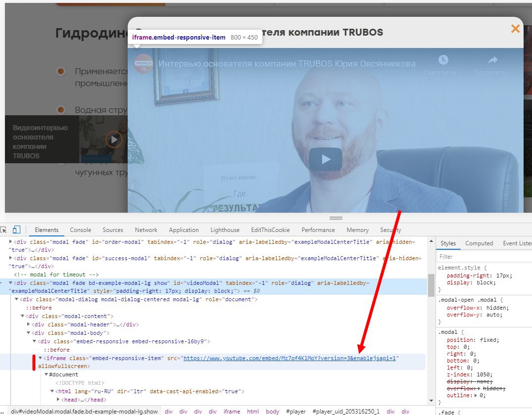Open the Performance tab
The height and width of the screenshot is (415, 532).
point(318,230)
